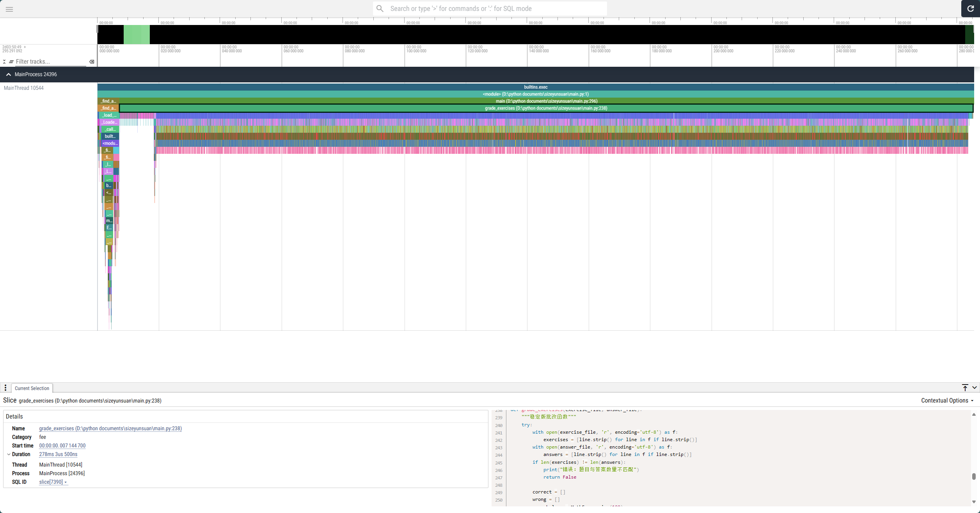This screenshot has width=980, height=513.
Task: Open the three-dot drawer options menu
Action: pyautogui.click(x=5, y=388)
